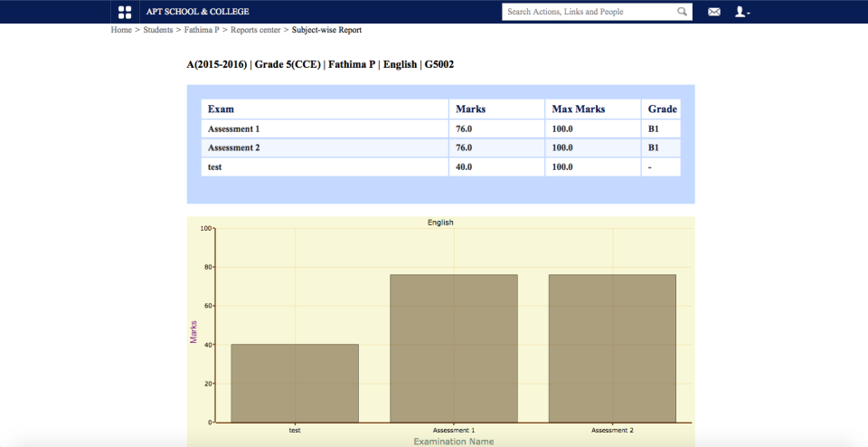This screenshot has height=447, width=868.
Task: Click the Max Marks column header
Action: click(578, 109)
